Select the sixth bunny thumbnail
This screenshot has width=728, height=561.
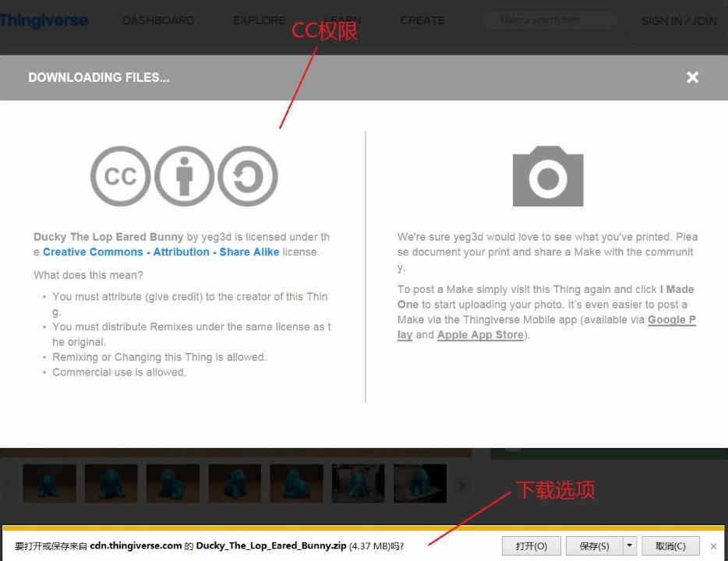coord(358,484)
